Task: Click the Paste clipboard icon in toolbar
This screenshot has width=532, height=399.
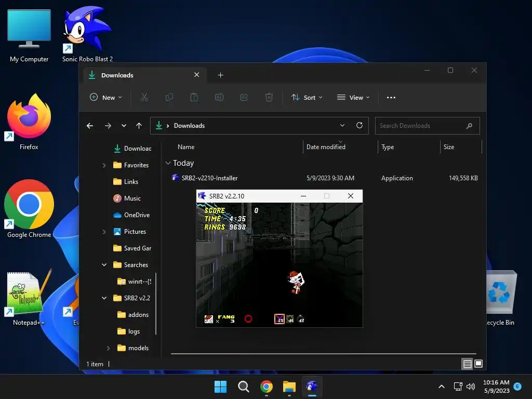Action: point(194,97)
